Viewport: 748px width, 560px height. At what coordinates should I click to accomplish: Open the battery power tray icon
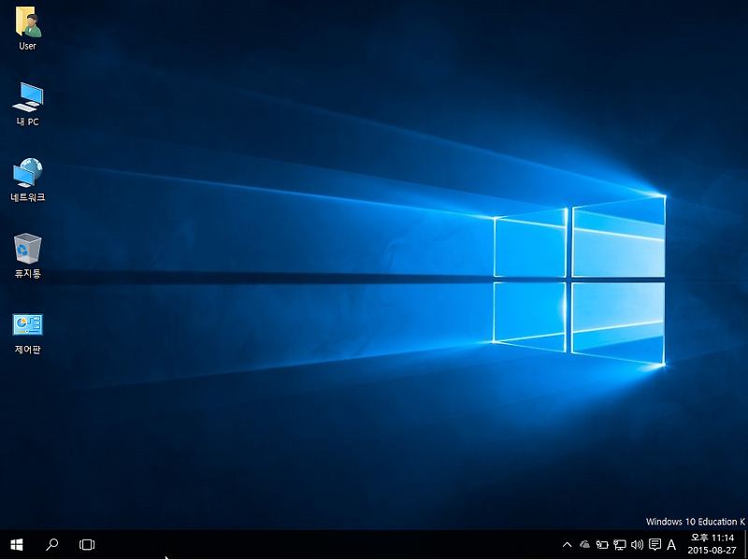coord(602,544)
